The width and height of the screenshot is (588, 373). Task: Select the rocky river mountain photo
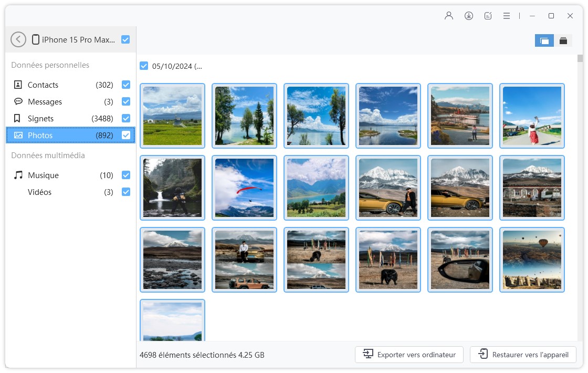tap(173, 260)
